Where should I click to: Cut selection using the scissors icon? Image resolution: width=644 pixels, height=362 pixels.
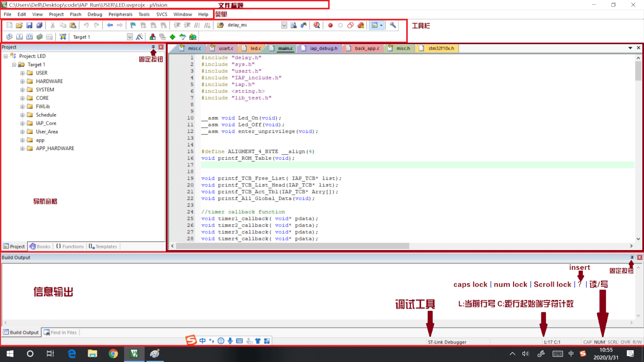[53, 25]
